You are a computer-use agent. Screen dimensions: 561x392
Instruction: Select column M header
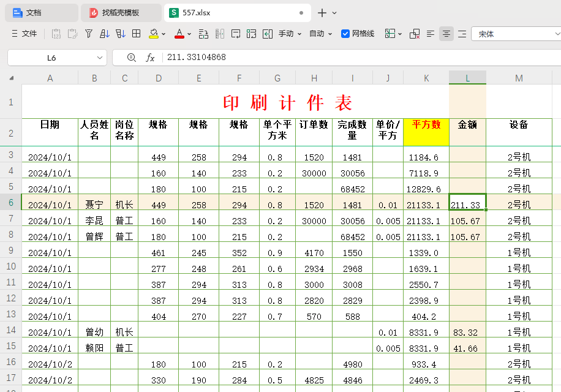point(519,78)
